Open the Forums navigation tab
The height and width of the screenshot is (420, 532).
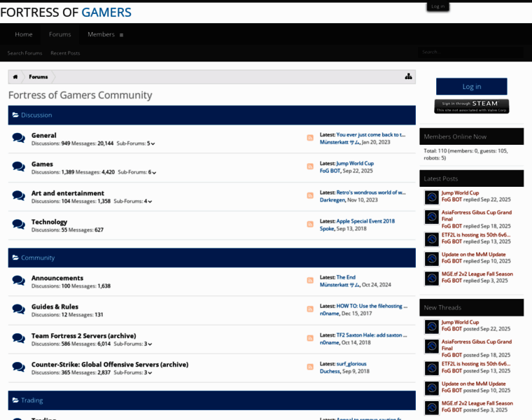[59, 34]
